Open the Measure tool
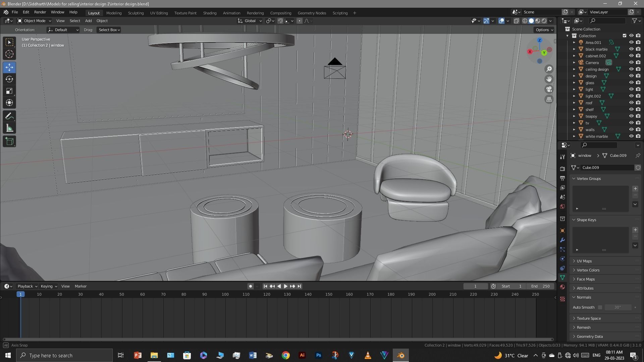This screenshot has width=644, height=362. click(x=9, y=128)
